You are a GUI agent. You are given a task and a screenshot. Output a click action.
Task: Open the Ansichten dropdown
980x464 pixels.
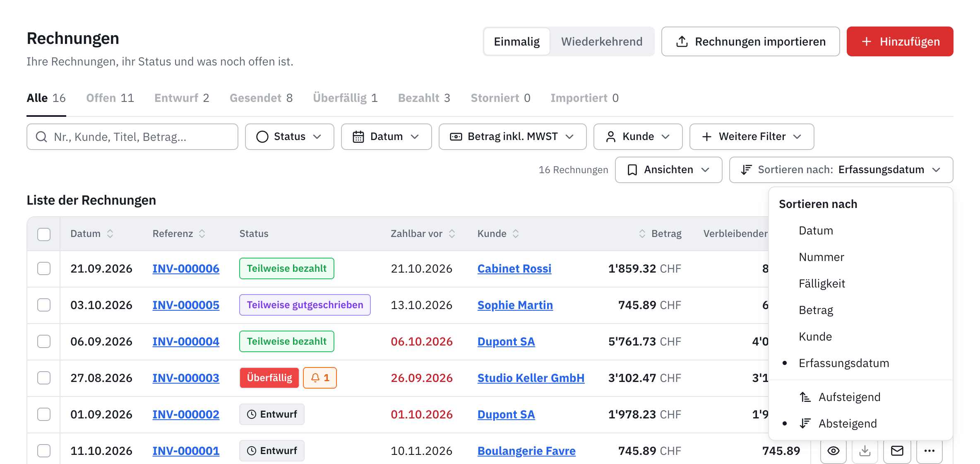tap(668, 170)
